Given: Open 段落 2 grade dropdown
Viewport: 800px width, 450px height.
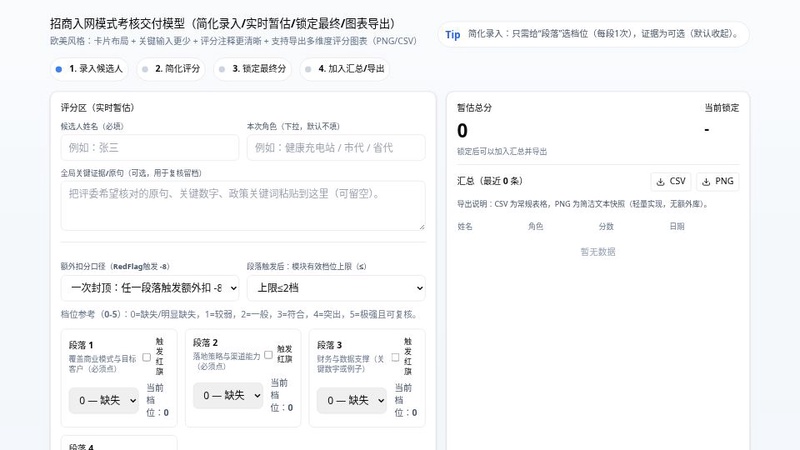Looking at the screenshot, I should (228, 395).
